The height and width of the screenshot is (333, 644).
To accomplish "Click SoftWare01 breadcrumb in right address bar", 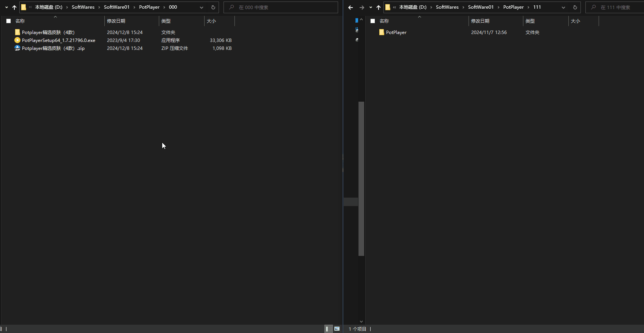I will coord(481,7).
